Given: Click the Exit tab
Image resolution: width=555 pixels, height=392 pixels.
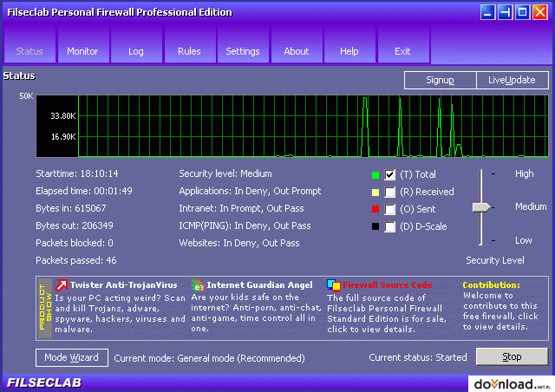Looking at the screenshot, I should click(x=402, y=46).
